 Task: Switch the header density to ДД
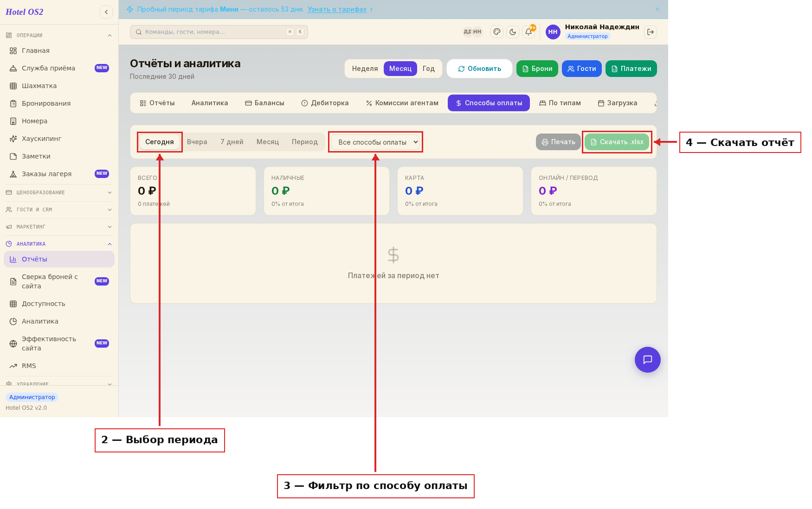[467, 32]
